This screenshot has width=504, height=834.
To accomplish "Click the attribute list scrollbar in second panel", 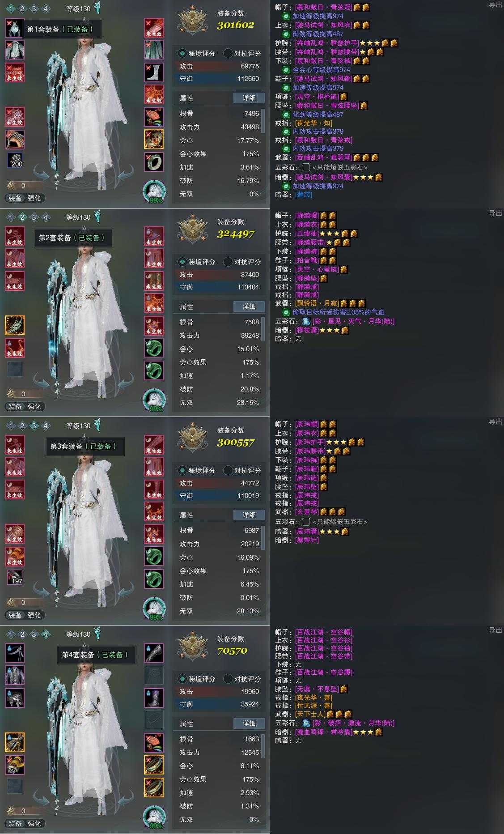I will [x=263, y=329].
